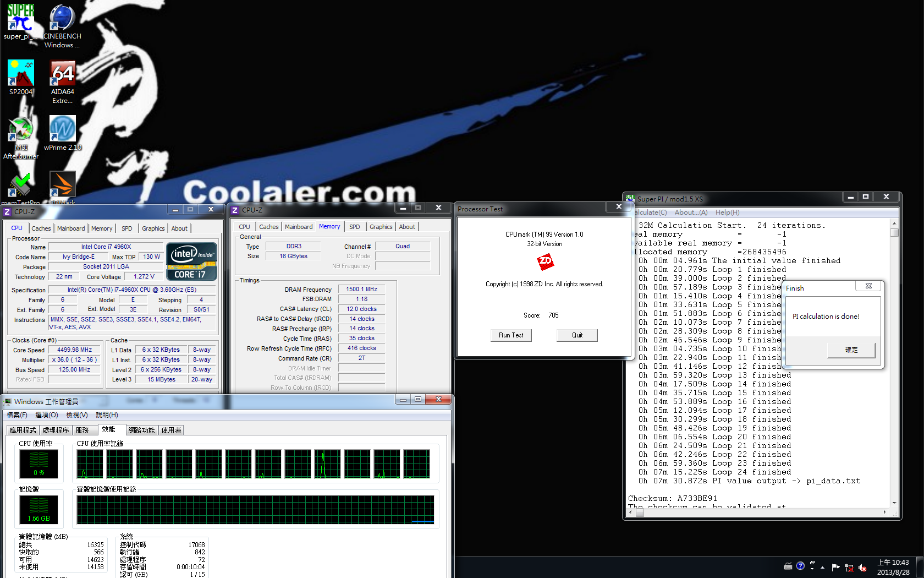Open the MSI Afterburner desktop shortcut

pos(21,138)
